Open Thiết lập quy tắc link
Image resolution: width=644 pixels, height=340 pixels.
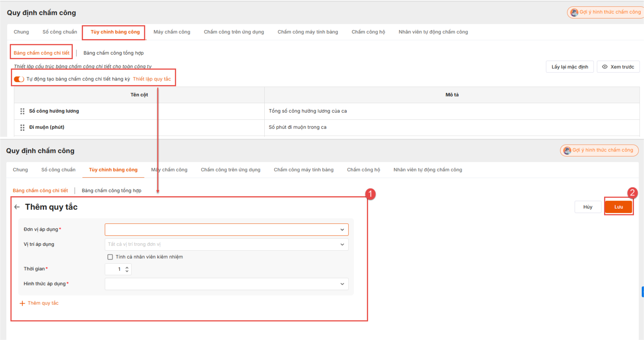(152, 79)
